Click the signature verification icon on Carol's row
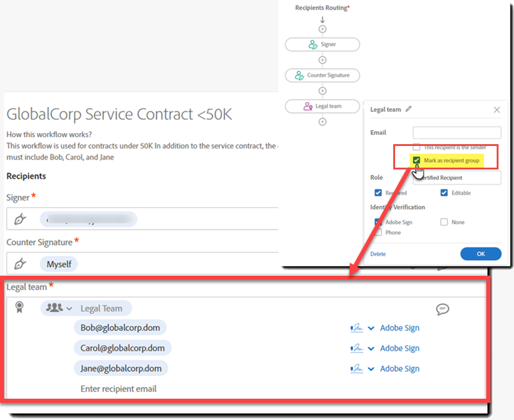The height and width of the screenshot is (420, 514). pyautogui.click(x=357, y=348)
